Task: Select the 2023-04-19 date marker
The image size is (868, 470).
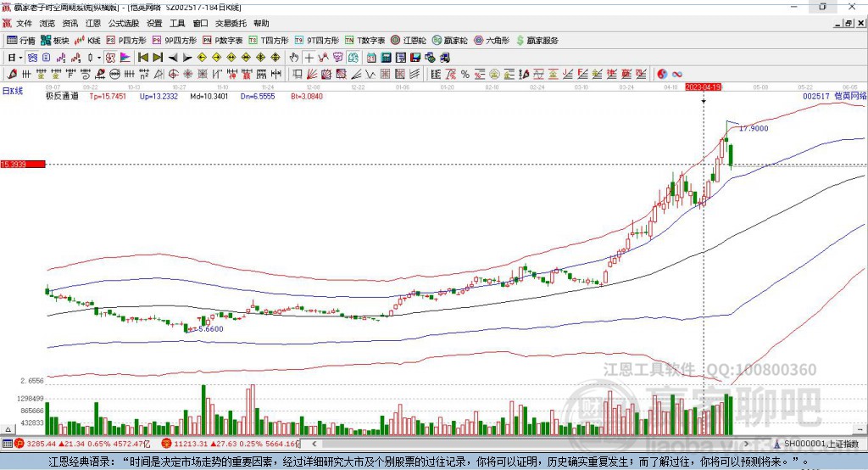Action: tap(704, 87)
